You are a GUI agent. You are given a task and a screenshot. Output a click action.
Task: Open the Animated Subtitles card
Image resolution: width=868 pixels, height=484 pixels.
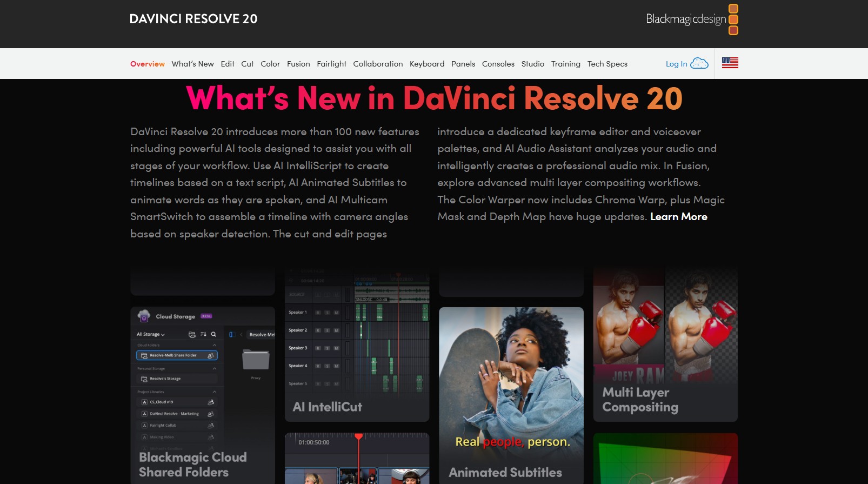click(x=511, y=395)
